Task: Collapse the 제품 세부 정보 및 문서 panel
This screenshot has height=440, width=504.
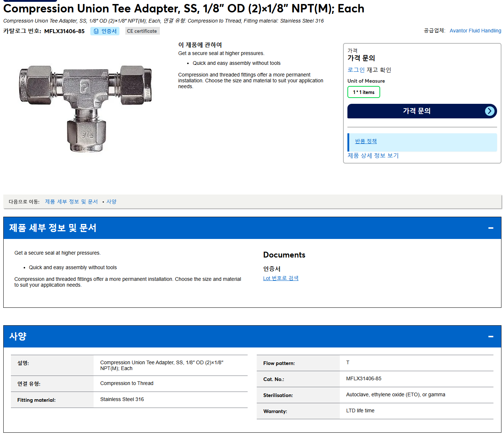Action: [491, 228]
